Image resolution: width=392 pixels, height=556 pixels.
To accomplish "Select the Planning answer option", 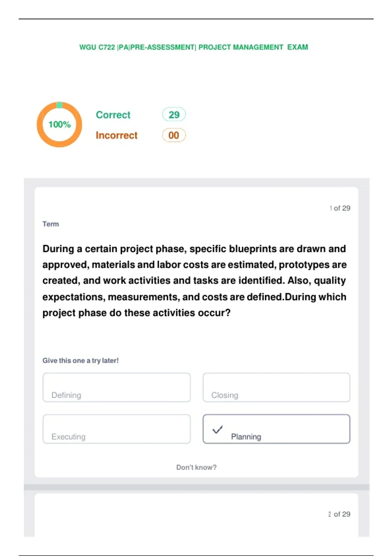I will (276, 429).
